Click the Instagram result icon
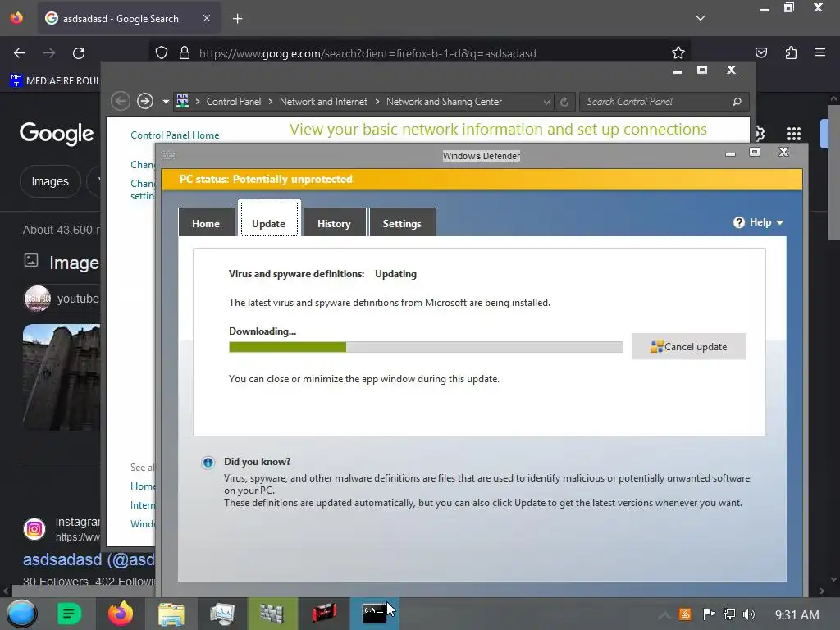The width and height of the screenshot is (840, 630). [34, 529]
